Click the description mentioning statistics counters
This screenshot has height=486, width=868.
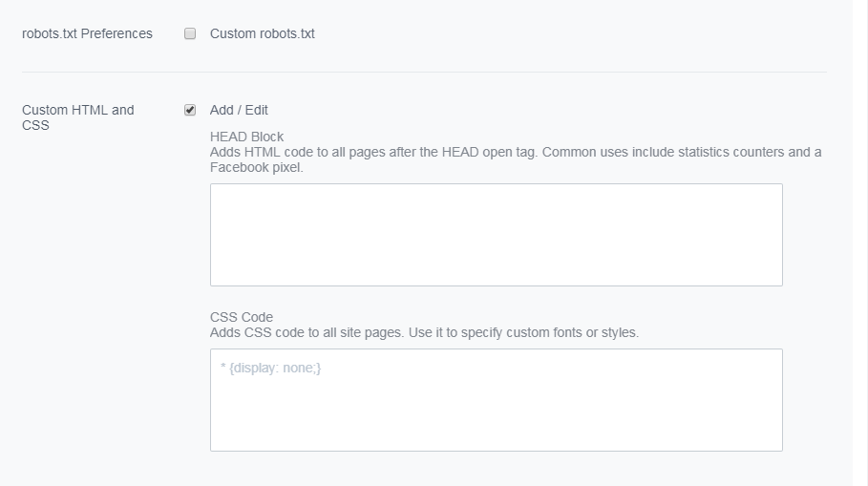pos(516,160)
